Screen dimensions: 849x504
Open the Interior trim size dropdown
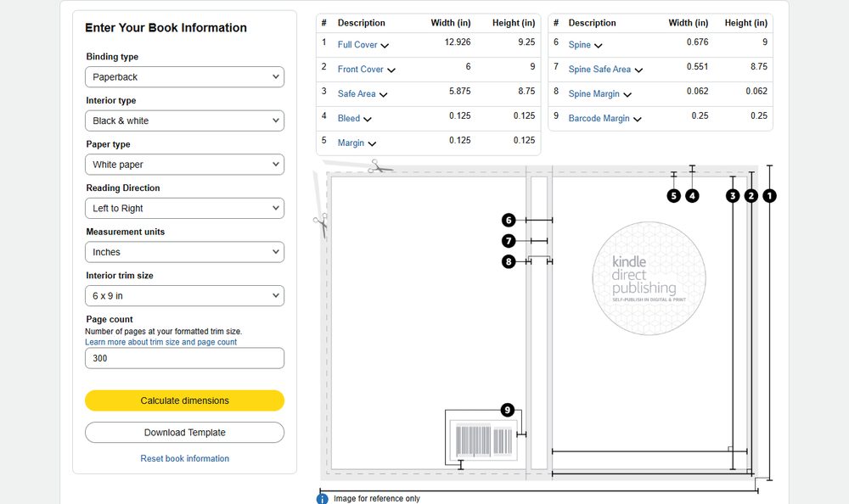(x=184, y=296)
